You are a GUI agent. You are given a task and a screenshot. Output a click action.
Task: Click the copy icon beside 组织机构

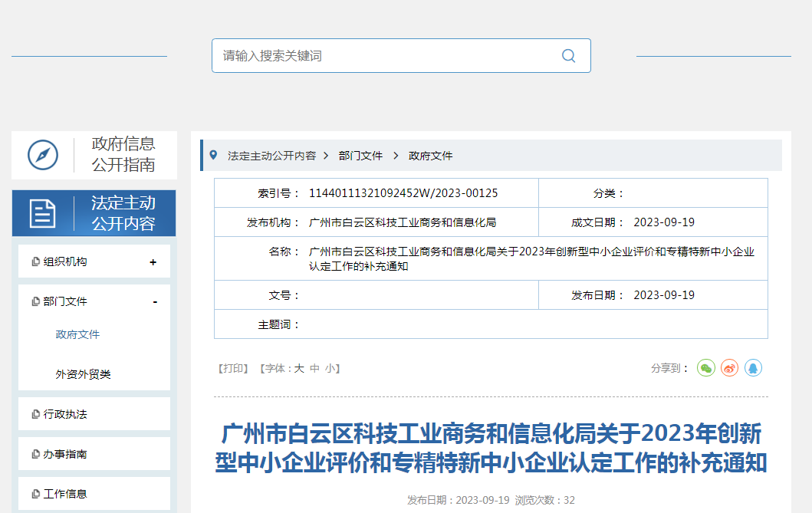(x=35, y=262)
